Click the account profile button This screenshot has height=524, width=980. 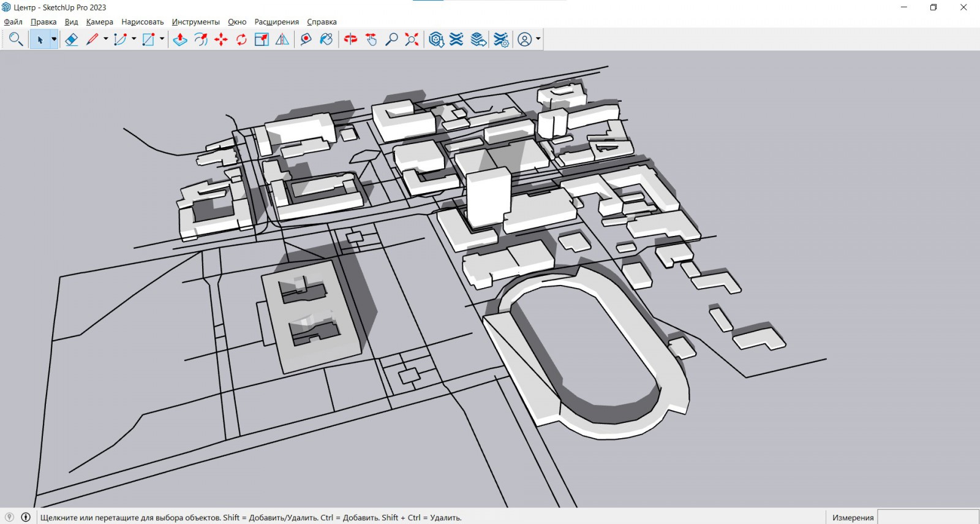524,39
